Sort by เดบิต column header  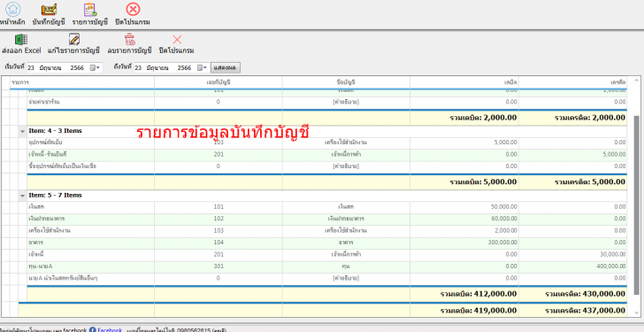[x=464, y=82]
